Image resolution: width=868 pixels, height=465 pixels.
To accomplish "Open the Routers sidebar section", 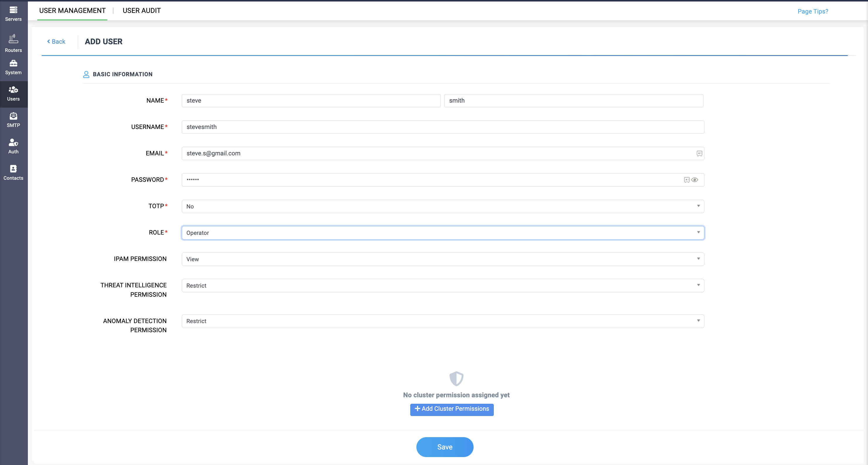I will [13, 43].
